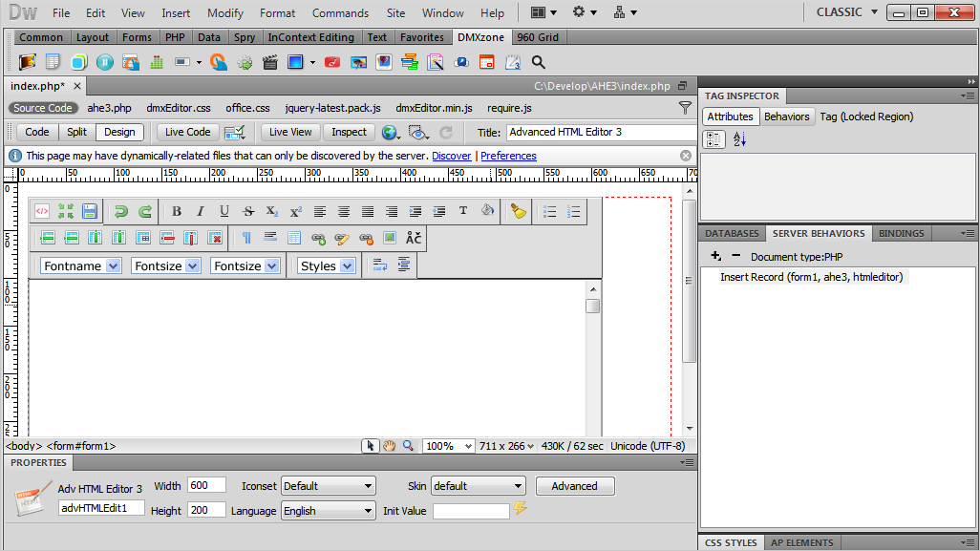Viewport: 980px width, 551px height.
Task: Switch to the Bindings panel tab
Action: click(x=902, y=233)
